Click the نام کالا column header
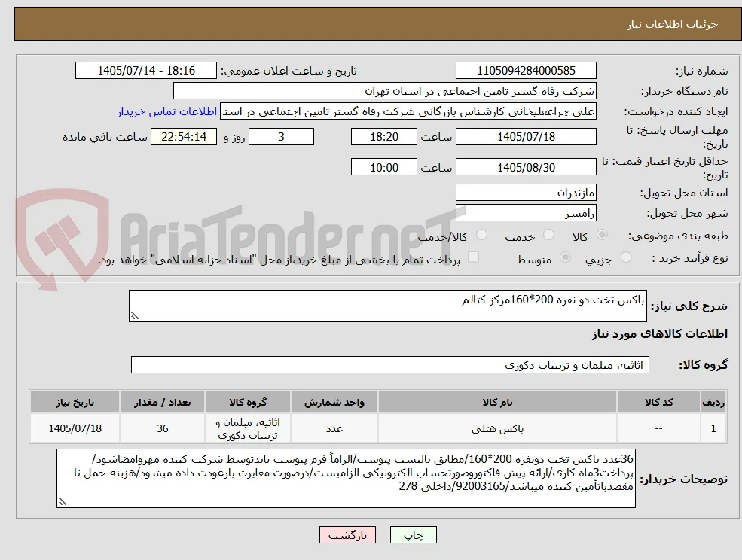This screenshot has width=742, height=560. point(497,402)
